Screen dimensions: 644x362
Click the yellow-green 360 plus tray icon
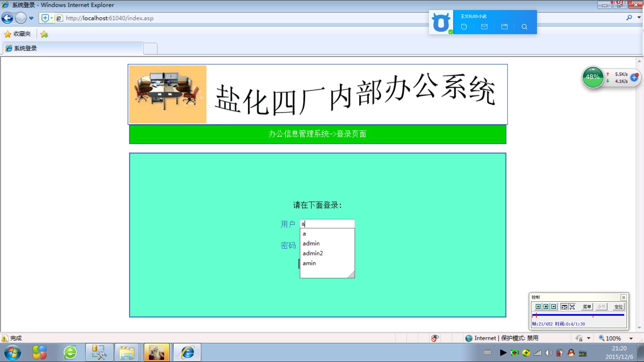(x=526, y=353)
